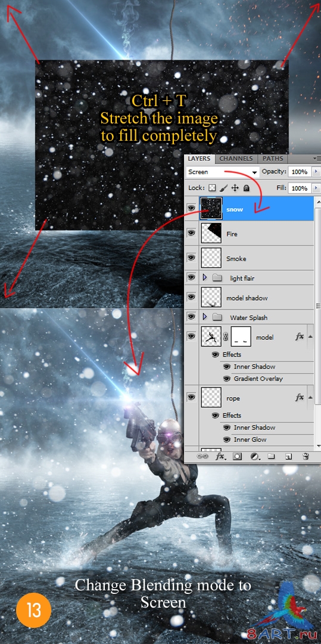The width and height of the screenshot is (321, 644).
Task: Open the Screen blending mode dropdown
Action: (x=223, y=172)
